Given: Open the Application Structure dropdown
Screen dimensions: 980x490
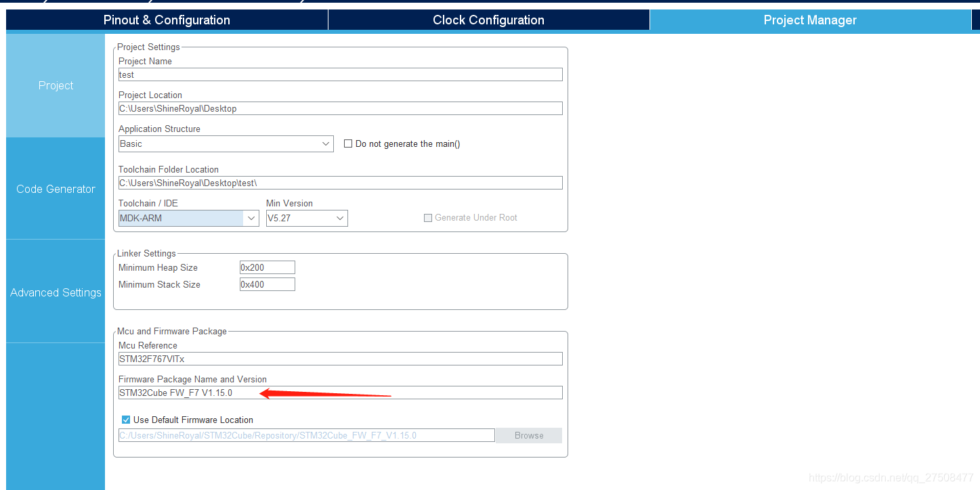Looking at the screenshot, I should click(x=226, y=143).
